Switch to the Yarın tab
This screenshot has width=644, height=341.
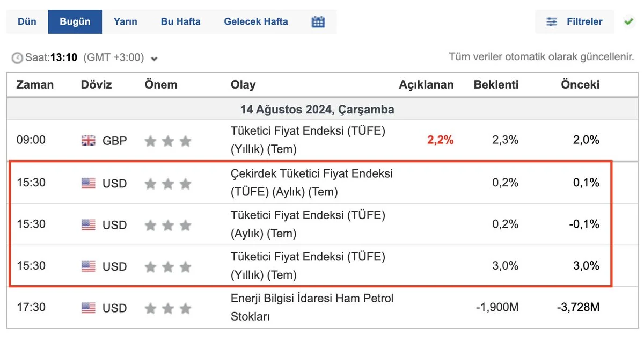pos(125,22)
